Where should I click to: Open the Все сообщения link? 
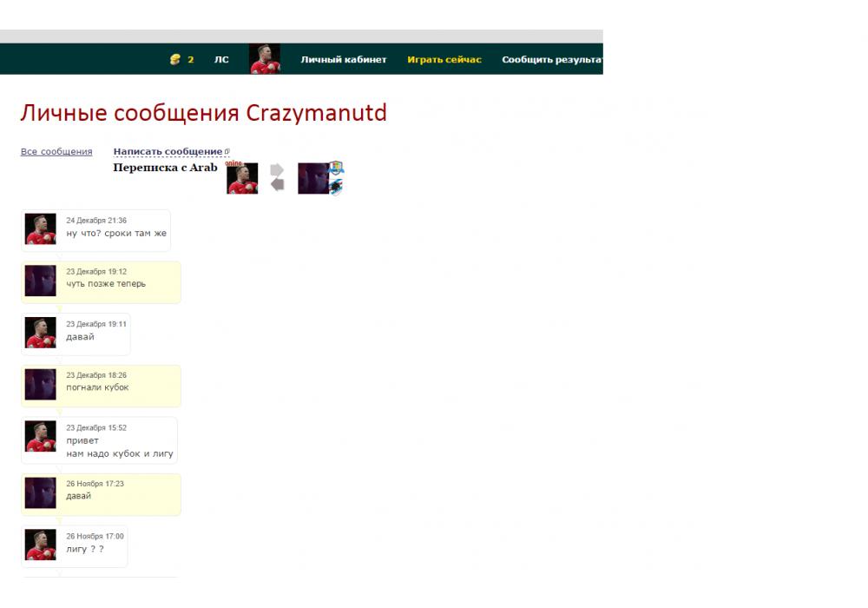coord(56,151)
